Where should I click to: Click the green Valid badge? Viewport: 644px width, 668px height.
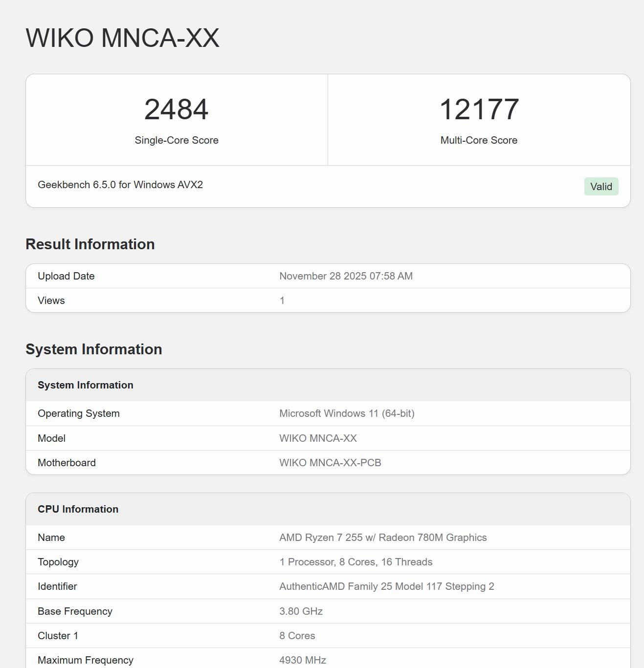[601, 187]
